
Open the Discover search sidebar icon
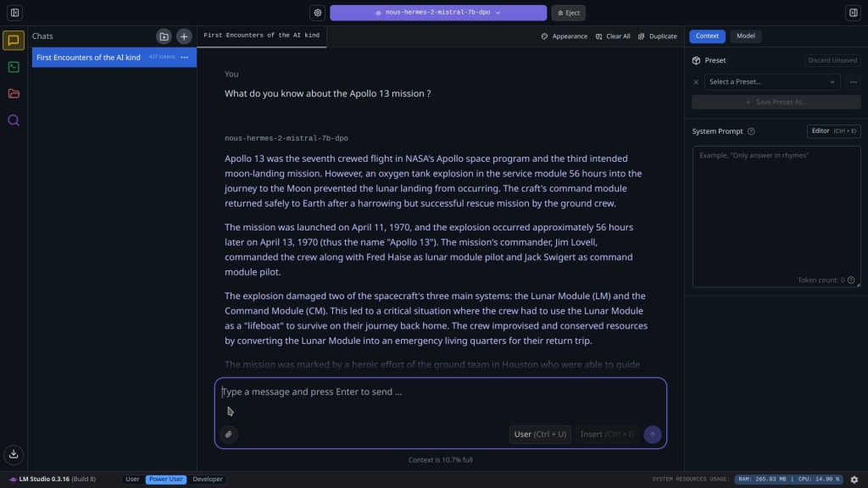click(x=14, y=120)
